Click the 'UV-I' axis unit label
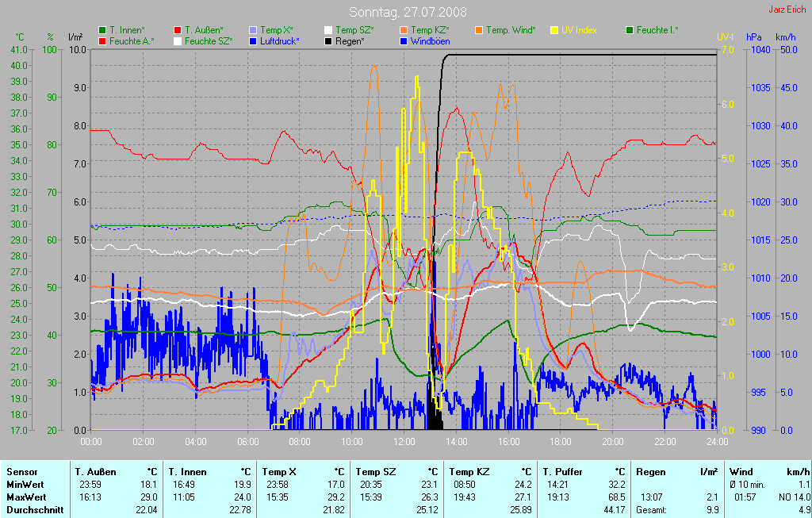812x518 pixels. click(x=726, y=37)
